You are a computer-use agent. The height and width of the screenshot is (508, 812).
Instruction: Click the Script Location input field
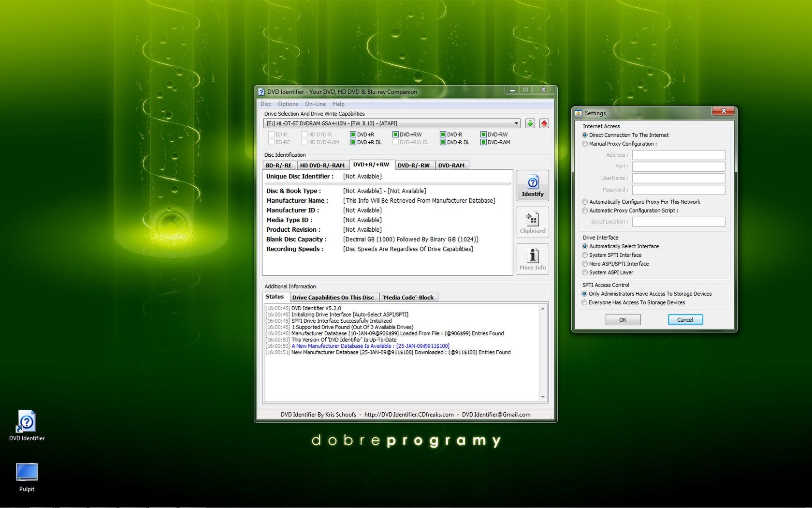tap(679, 222)
